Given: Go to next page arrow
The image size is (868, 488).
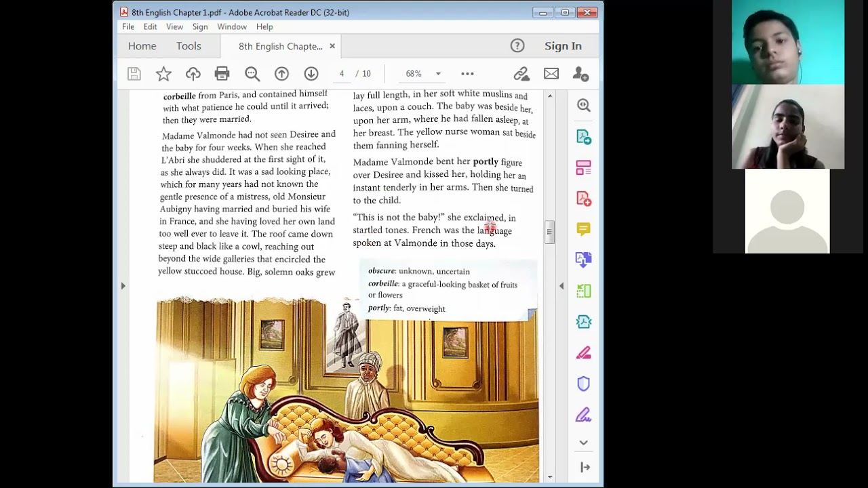Looking at the screenshot, I should tap(311, 74).
